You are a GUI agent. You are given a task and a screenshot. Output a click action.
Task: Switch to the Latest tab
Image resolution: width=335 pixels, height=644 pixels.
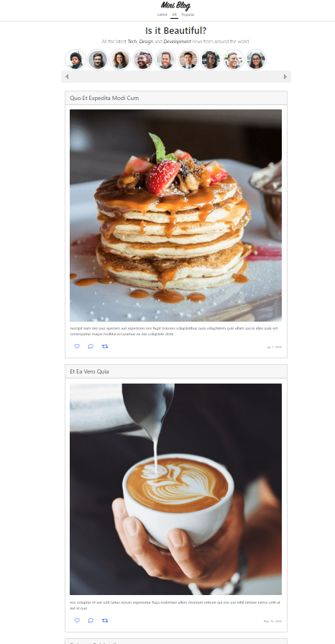[x=162, y=14]
